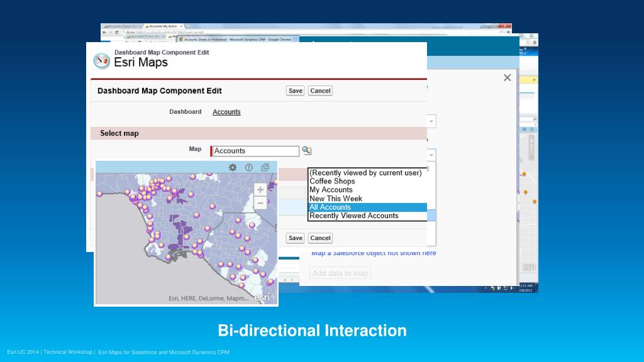The width and height of the screenshot is (644, 362).
Task: Switch to 'Accounts My Active' browser tab
Action: (x=164, y=26)
